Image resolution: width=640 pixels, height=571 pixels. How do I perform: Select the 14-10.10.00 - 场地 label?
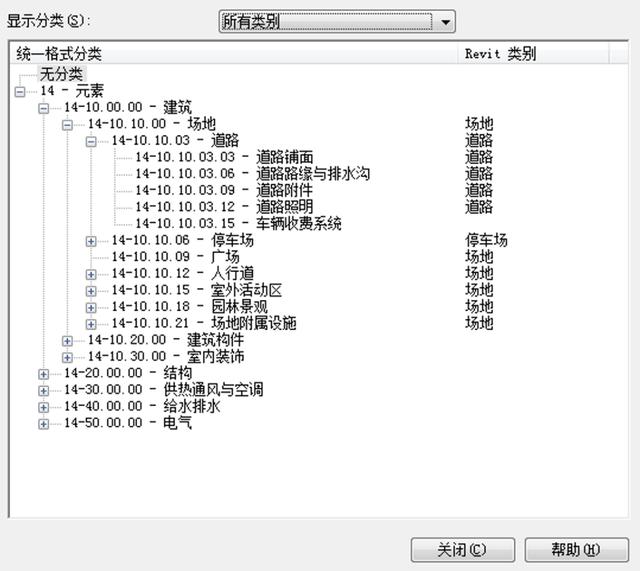(152, 124)
